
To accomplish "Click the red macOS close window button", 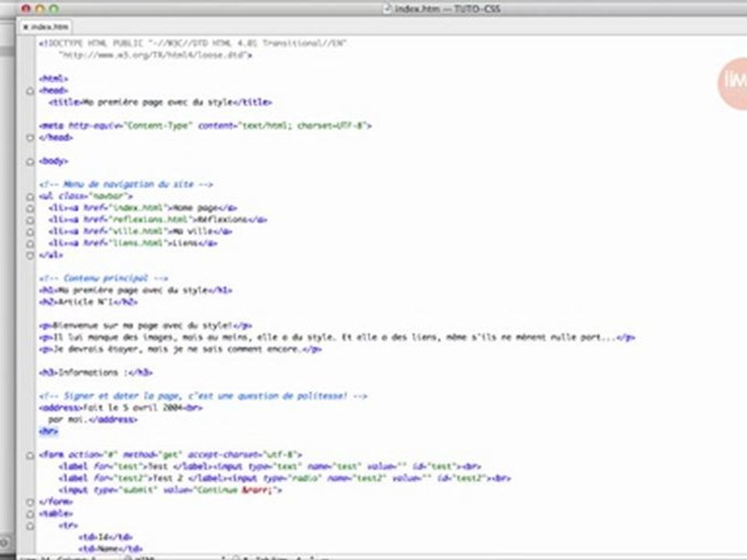I will pyautogui.click(x=26, y=9).
